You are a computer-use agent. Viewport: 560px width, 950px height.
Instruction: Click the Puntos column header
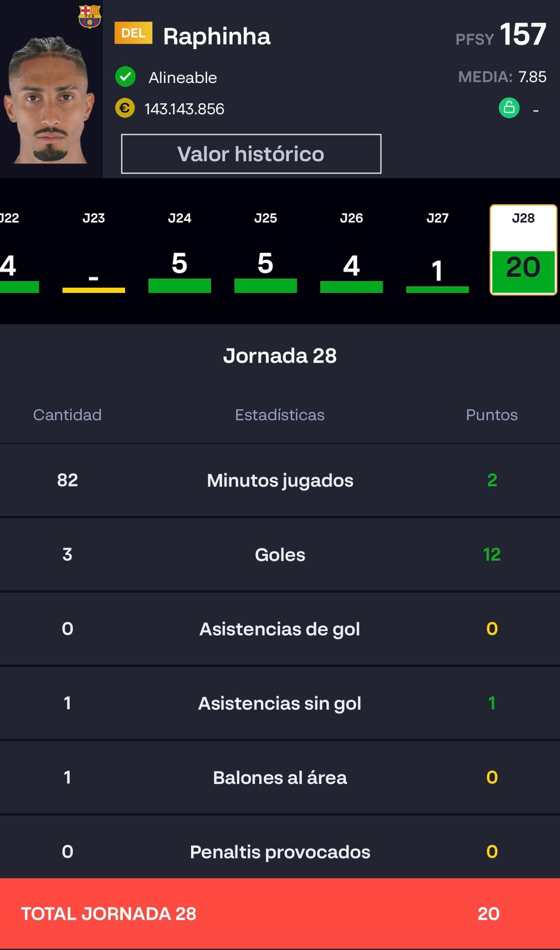tap(491, 415)
